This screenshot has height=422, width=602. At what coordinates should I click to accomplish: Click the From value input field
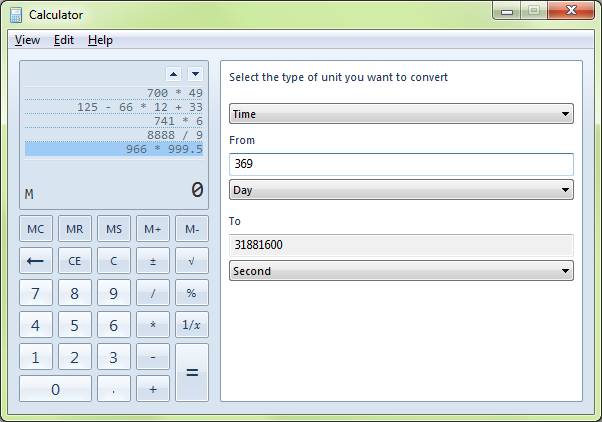tap(400, 164)
